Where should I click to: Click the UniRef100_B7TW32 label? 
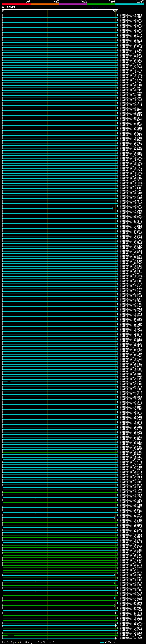[x=131, y=612]
